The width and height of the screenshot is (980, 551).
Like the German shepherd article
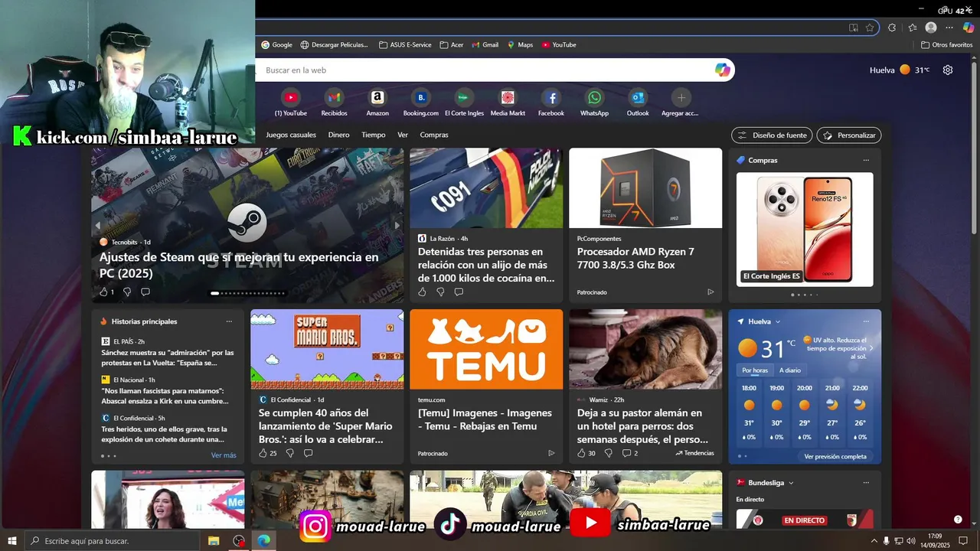[x=582, y=453]
